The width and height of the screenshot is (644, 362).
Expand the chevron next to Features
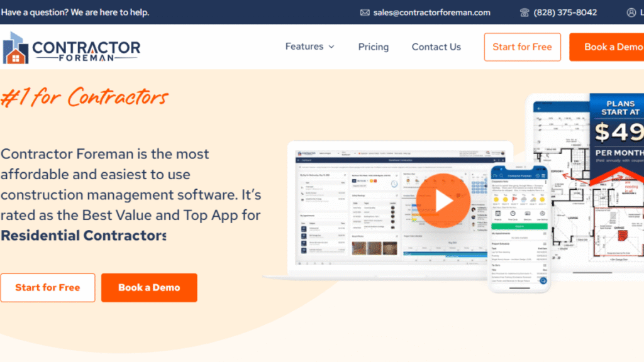(x=331, y=47)
